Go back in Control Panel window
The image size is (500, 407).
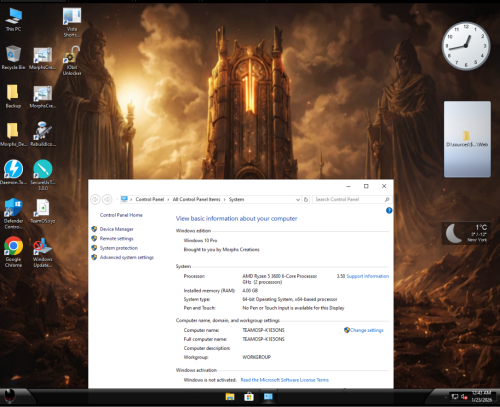click(x=95, y=199)
